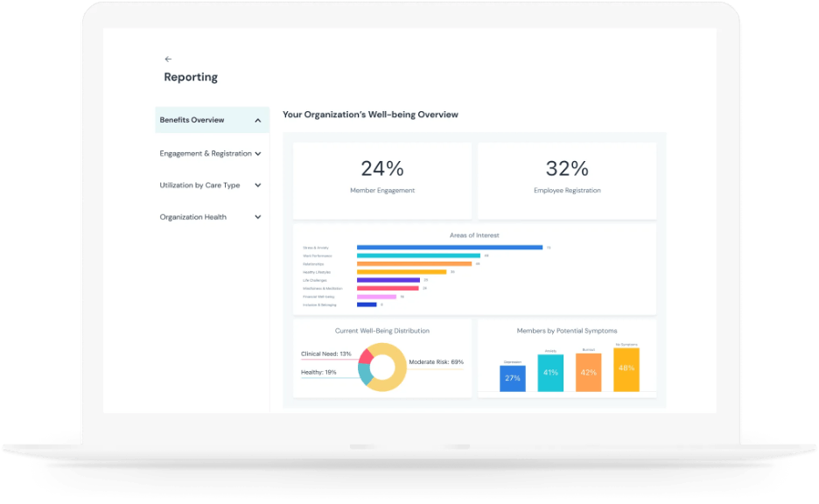Click the orange Relationships bar

pyautogui.click(x=414, y=263)
